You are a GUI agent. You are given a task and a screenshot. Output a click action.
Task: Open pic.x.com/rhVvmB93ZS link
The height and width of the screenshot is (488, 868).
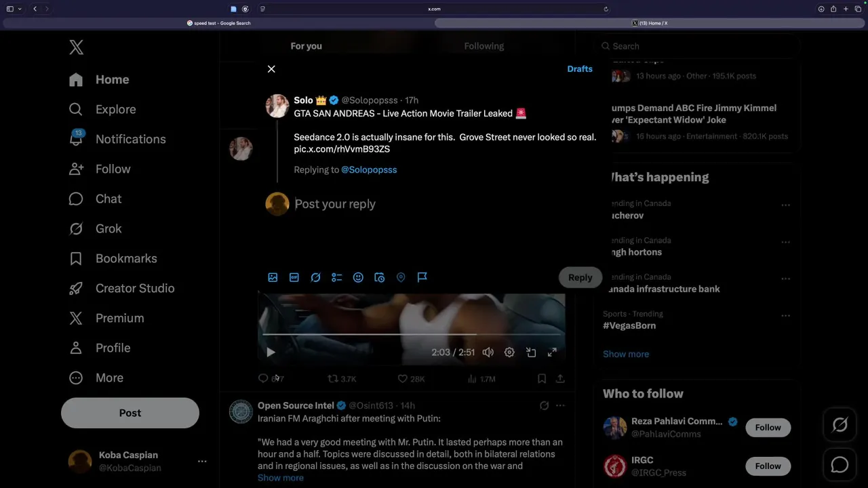[x=342, y=149]
